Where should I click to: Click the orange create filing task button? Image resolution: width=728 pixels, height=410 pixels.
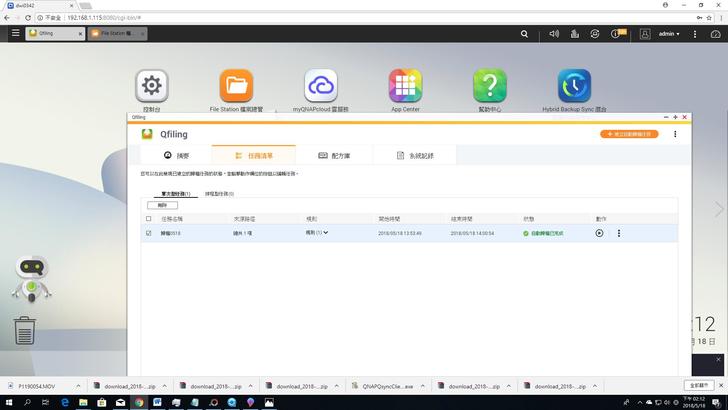(x=629, y=134)
